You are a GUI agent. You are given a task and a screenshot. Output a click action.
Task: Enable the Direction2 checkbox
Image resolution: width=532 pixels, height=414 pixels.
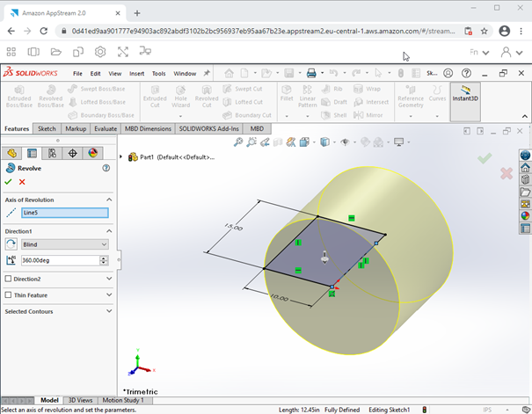tap(8, 279)
